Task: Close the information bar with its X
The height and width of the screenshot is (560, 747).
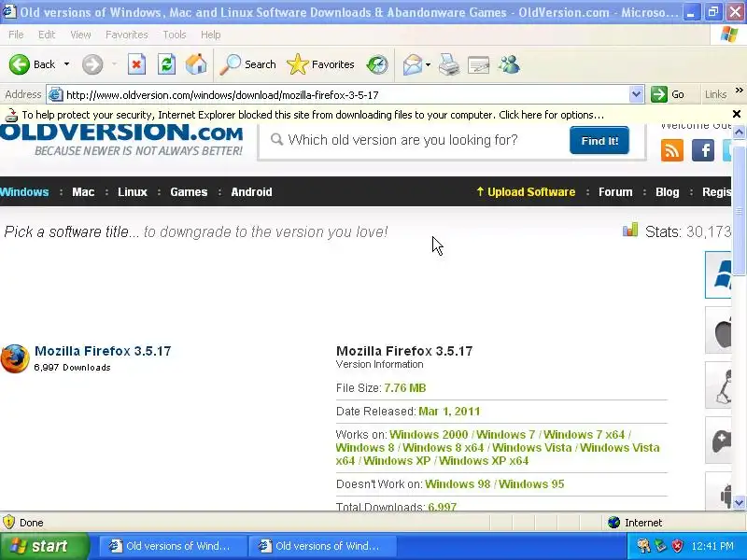Action: tap(737, 114)
